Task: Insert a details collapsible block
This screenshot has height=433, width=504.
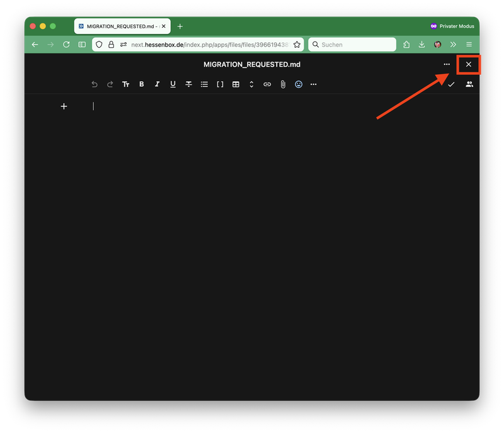Action: pyautogui.click(x=251, y=84)
